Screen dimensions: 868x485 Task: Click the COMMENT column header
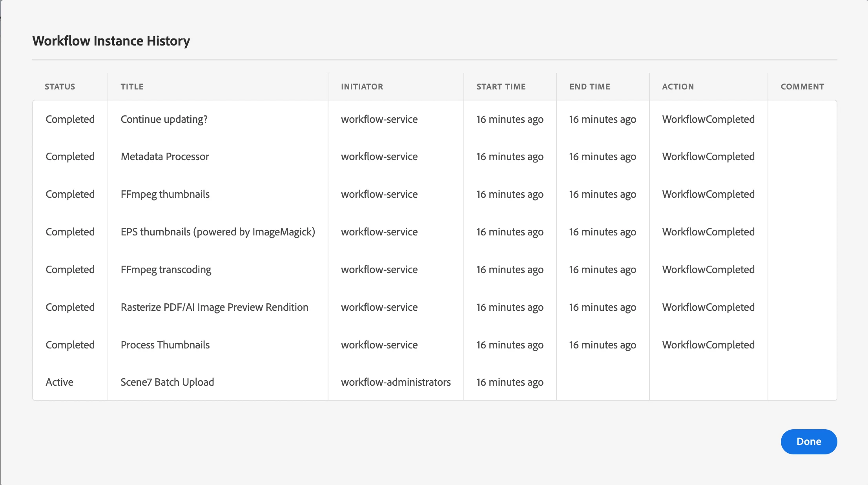pos(802,87)
